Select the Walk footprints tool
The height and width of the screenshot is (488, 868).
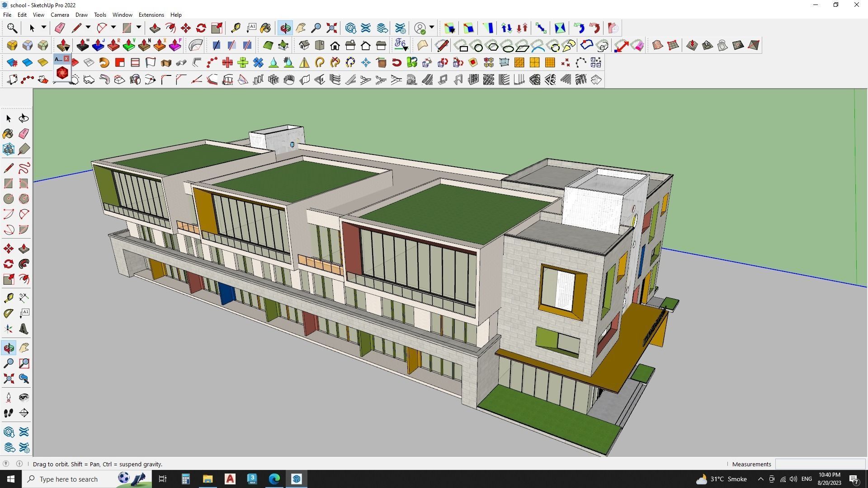tap(9, 413)
